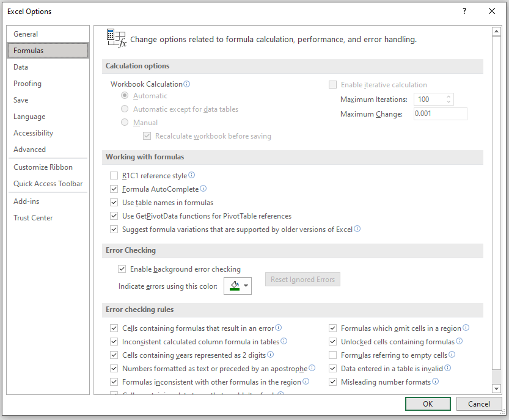Open Trust Center page
Viewport: 509px width, 420px height.
(48, 218)
